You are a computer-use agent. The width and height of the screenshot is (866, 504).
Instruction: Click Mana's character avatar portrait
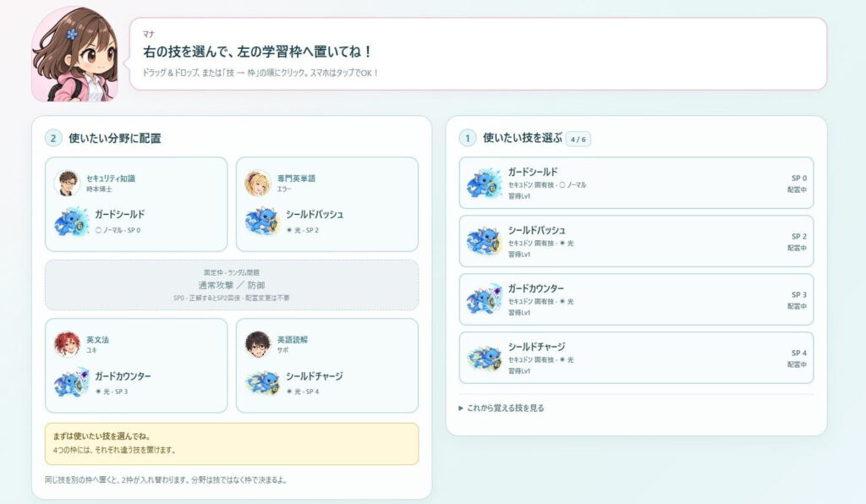coord(74,54)
